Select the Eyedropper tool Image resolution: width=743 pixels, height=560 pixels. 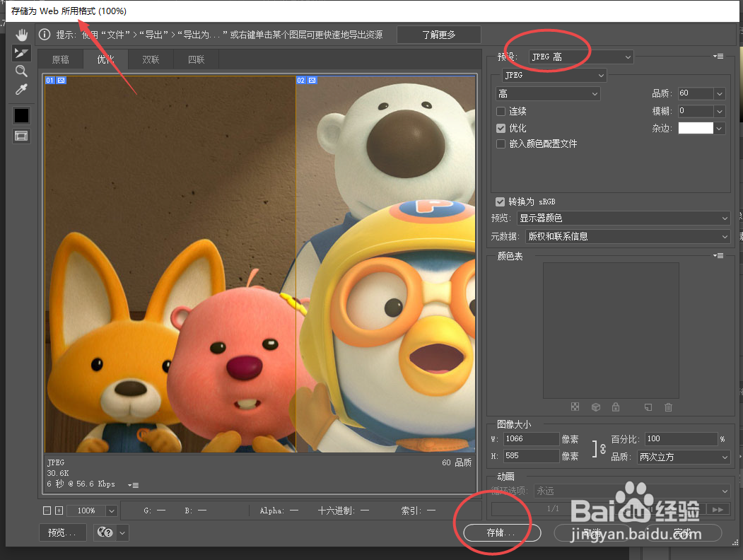click(21, 89)
